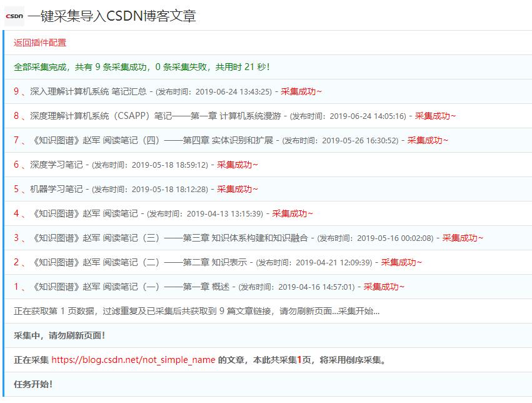The height and width of the screenshot is (403, 532).
Task: Click 采集成功~ status in row 9
Action: coord(301,91)
